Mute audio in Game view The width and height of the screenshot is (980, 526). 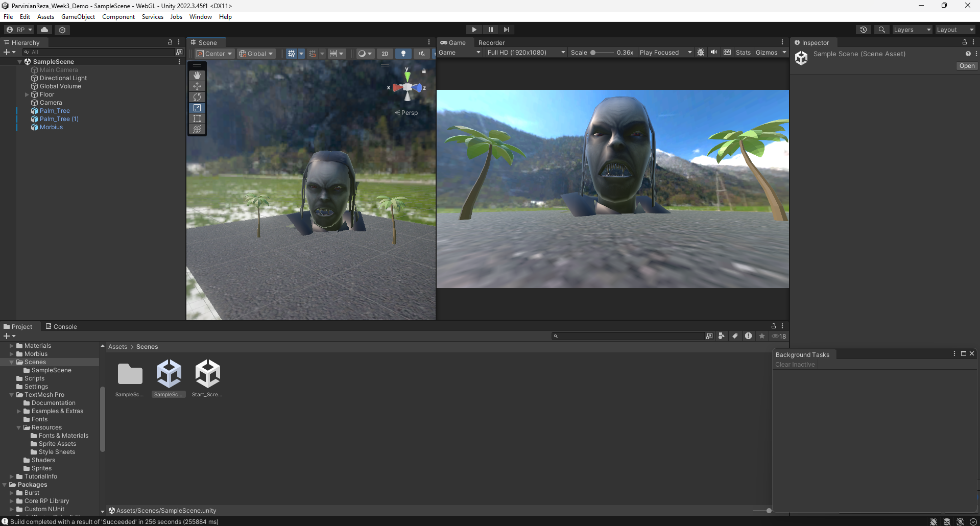click(713, 53)
